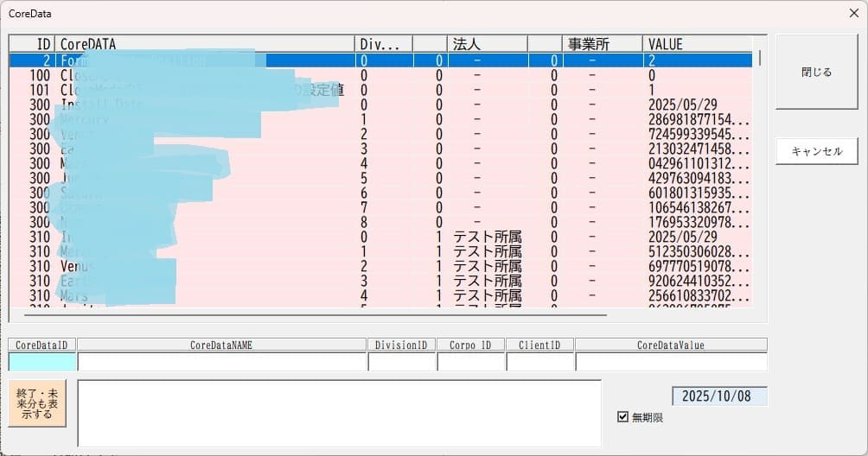Click the 閉じる button
The width and height of the screenshot is (868, 456).
816,73
